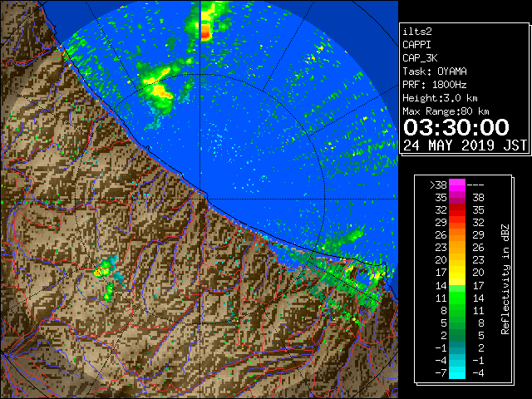Click the "Max Range:80 km" line
Screen dimensions: 532x399
[446, 111]
